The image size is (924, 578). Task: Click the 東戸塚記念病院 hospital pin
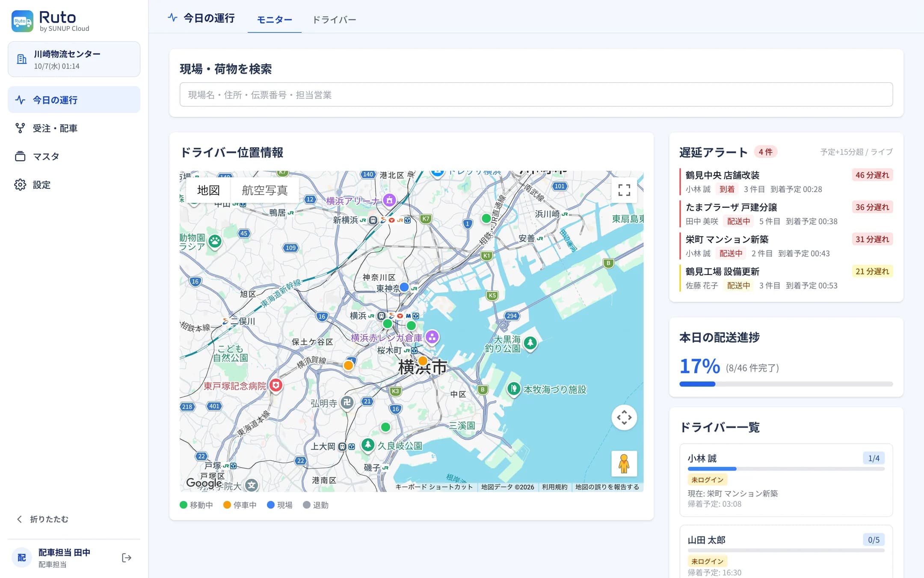276,386
